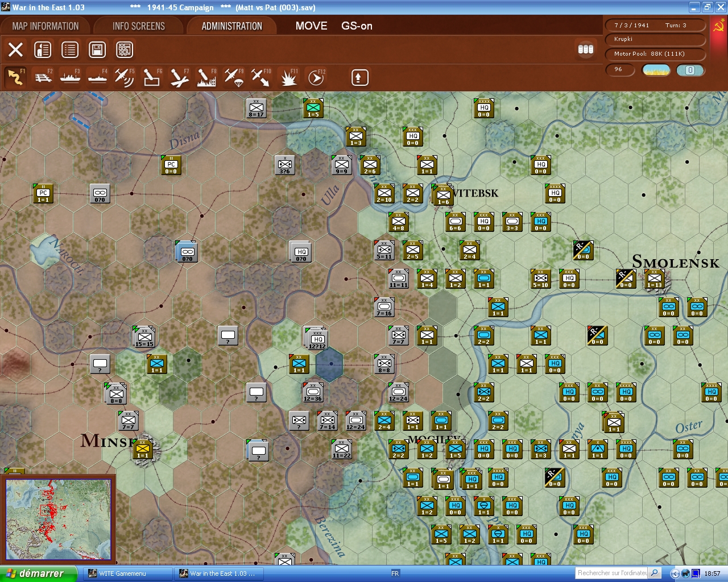Select the PC 1=1 unit counter
The image size is (728, 582).
pos(43,193)
